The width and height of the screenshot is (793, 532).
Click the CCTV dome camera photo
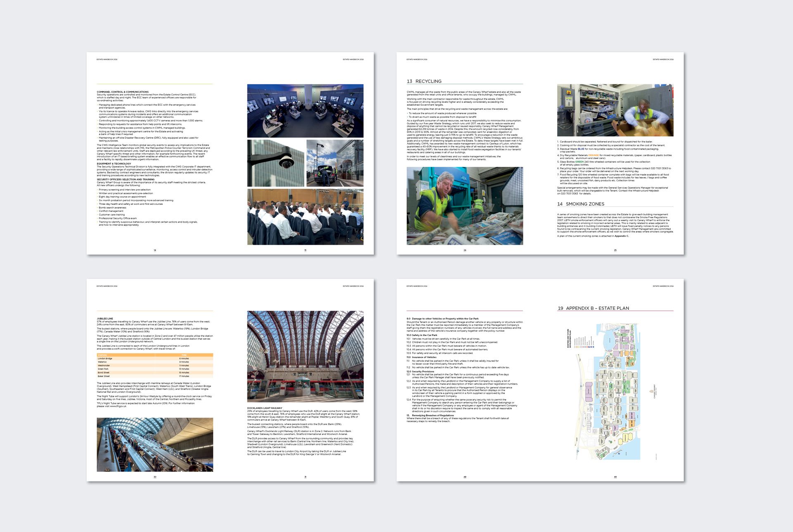coord(276,163)
